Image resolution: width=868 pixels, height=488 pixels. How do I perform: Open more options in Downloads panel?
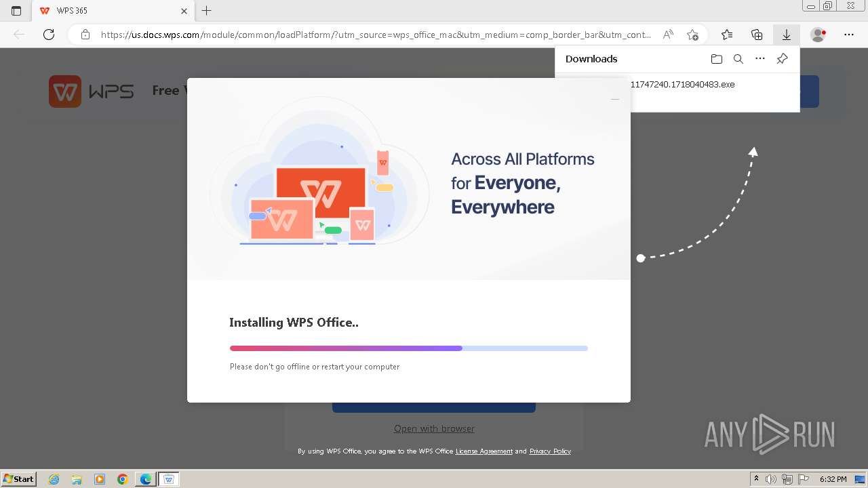click(760, 59)
